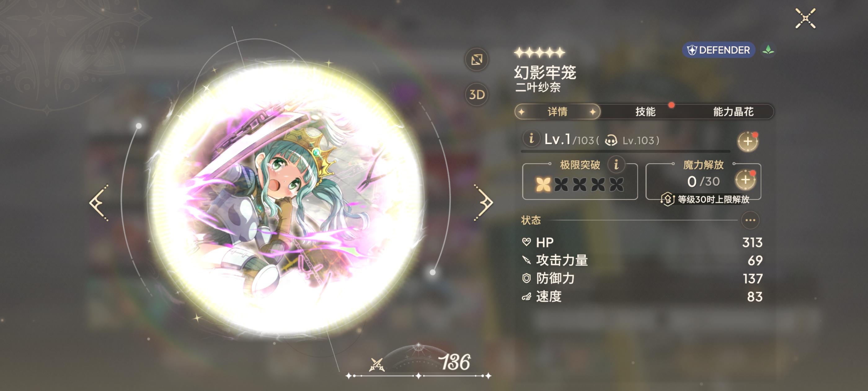This screenshot has width=868, height=391.
Task: Click the DEFENDER role badge
Action: point(718,50)
